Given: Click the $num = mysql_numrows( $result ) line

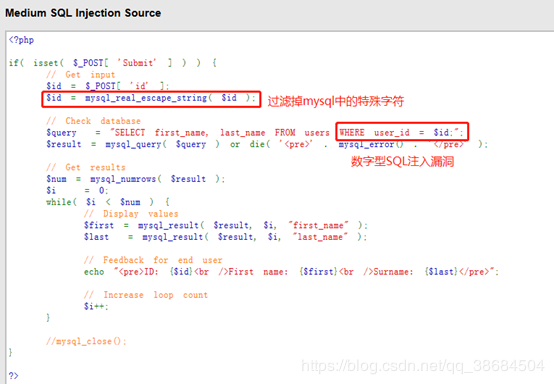Looking at the screenshot, I should [135, 179].
